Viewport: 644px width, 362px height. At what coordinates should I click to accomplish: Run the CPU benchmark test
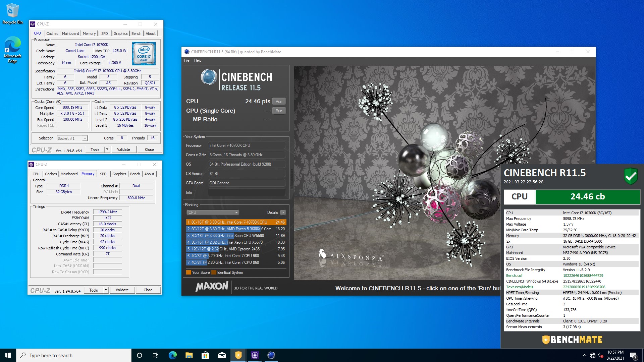click(279, 102)
